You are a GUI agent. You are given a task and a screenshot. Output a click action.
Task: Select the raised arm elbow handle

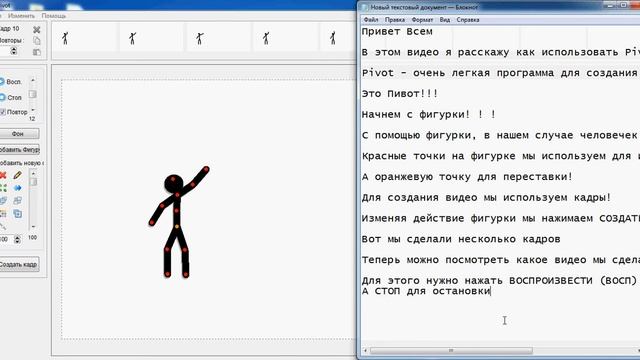point(192,184)
